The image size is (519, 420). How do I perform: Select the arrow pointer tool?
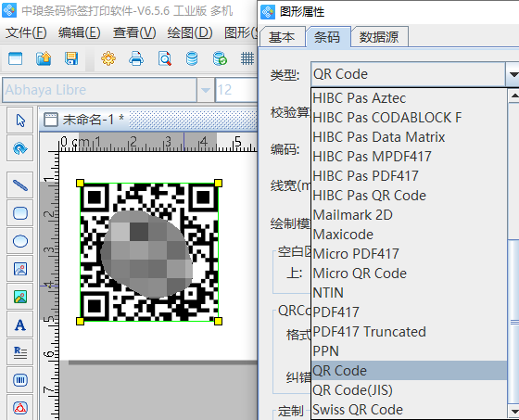tap(20, 121)
